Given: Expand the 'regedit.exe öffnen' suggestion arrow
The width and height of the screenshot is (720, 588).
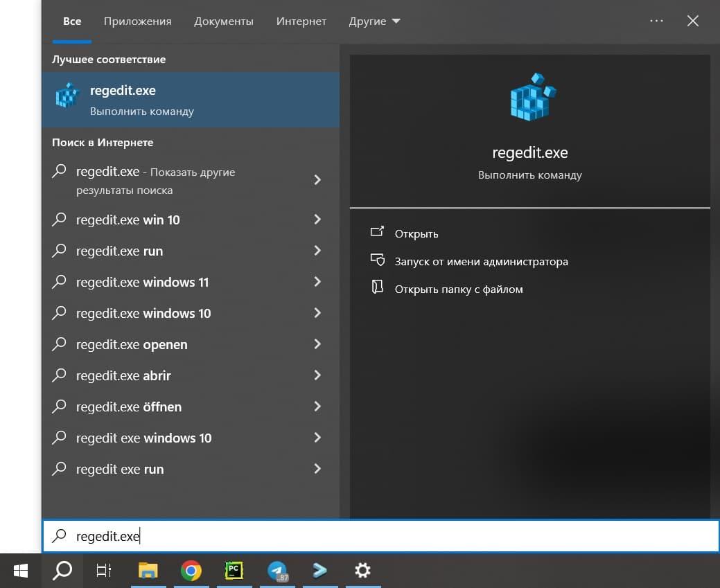Looking at the screenshot, I should (x=317, y=407).
